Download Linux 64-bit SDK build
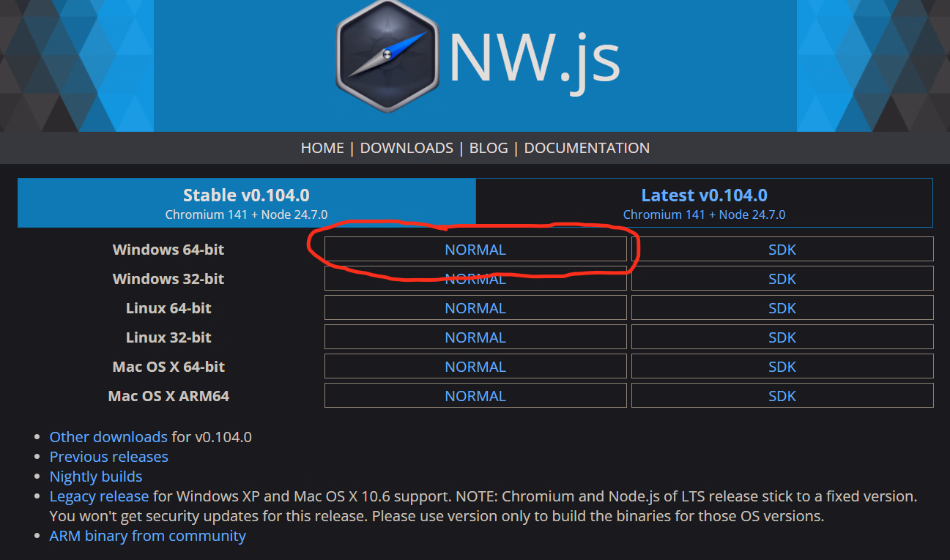The width and height of the screenshot is (950, 560). [x=782, y=308]
